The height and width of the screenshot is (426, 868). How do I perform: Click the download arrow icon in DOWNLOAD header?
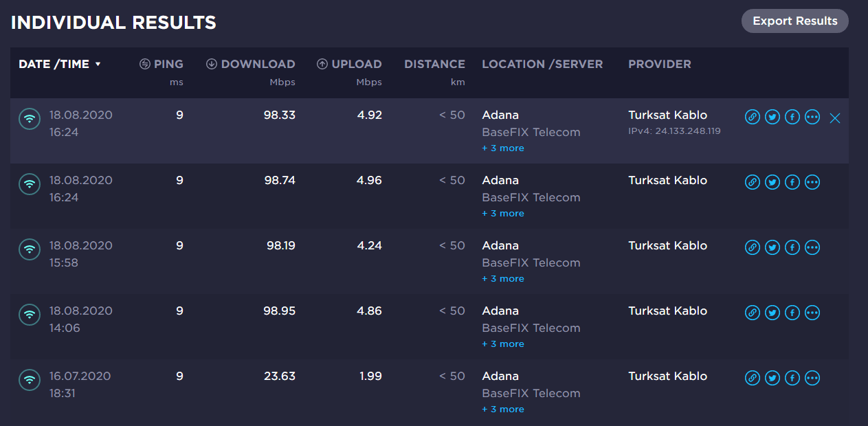coord(210,63)
